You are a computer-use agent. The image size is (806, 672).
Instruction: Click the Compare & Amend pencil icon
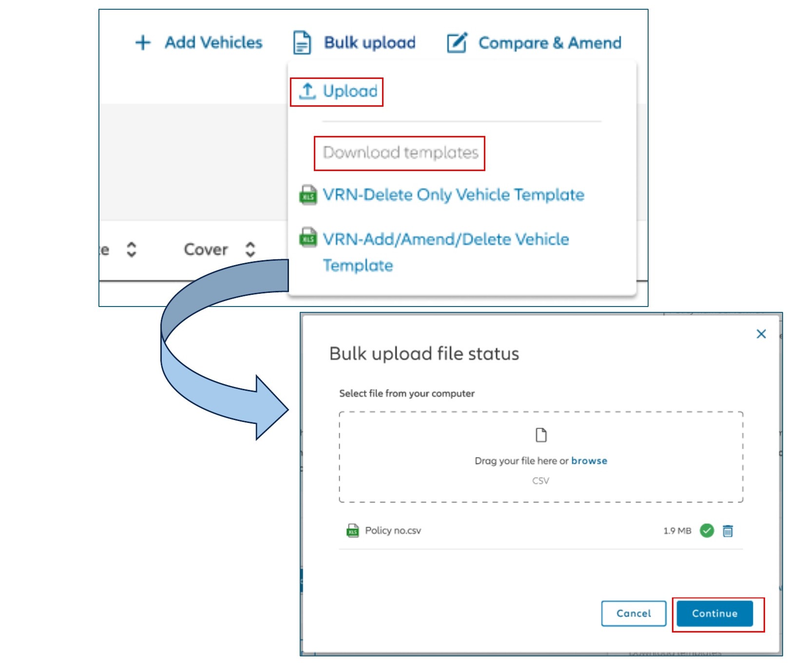pyautogui.click(x=457, y=43)
